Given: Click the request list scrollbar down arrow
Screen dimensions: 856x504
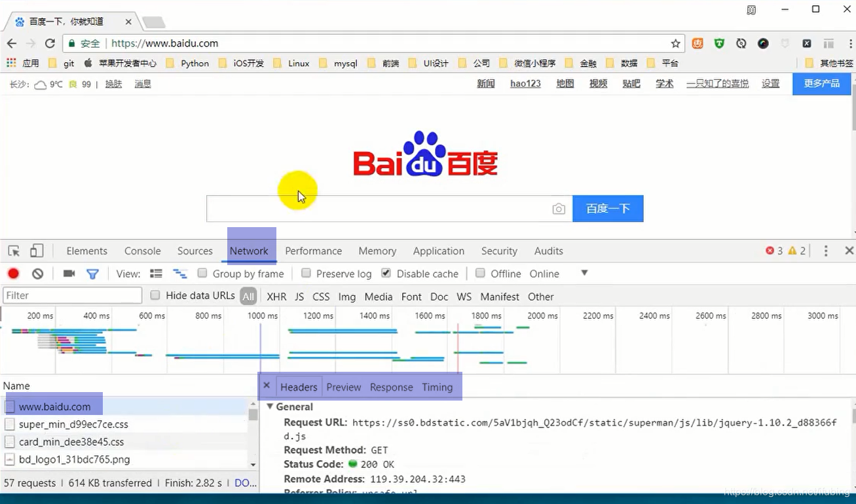Looking at the screenshot, I should click(x=253, y=464).
